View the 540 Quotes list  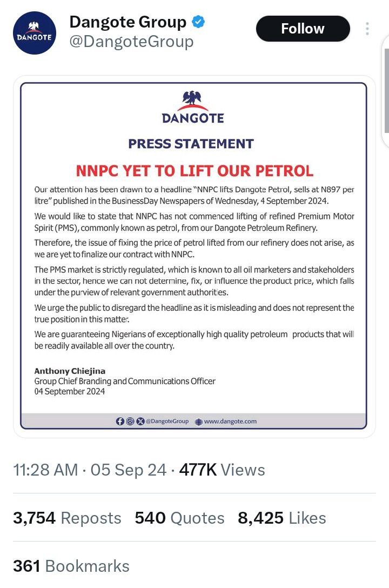179,518
